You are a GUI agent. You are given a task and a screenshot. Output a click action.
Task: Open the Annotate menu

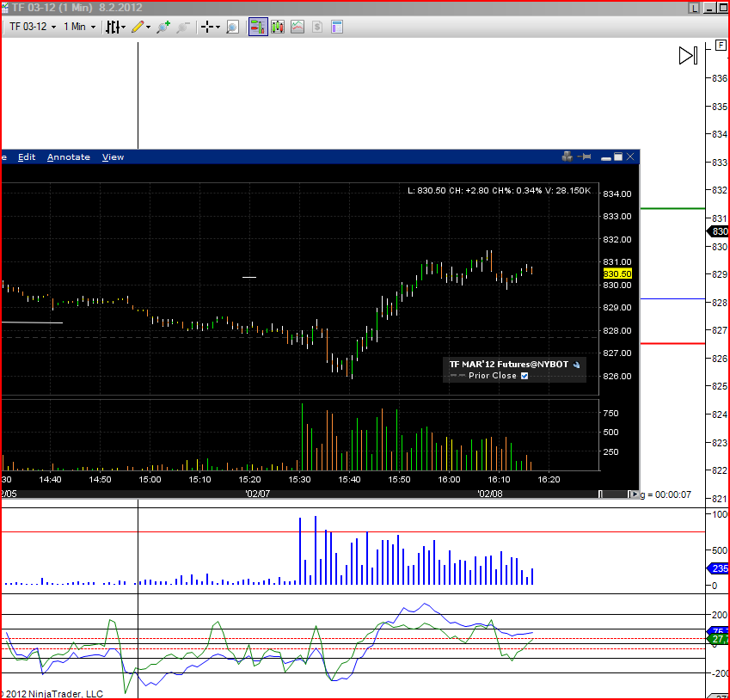coord(69,157)
